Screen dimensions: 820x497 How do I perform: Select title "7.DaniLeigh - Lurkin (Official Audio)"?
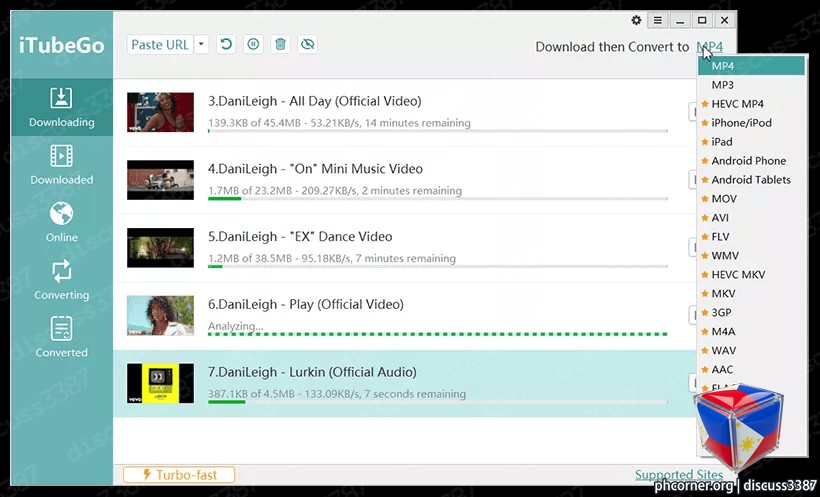[312, 372]
